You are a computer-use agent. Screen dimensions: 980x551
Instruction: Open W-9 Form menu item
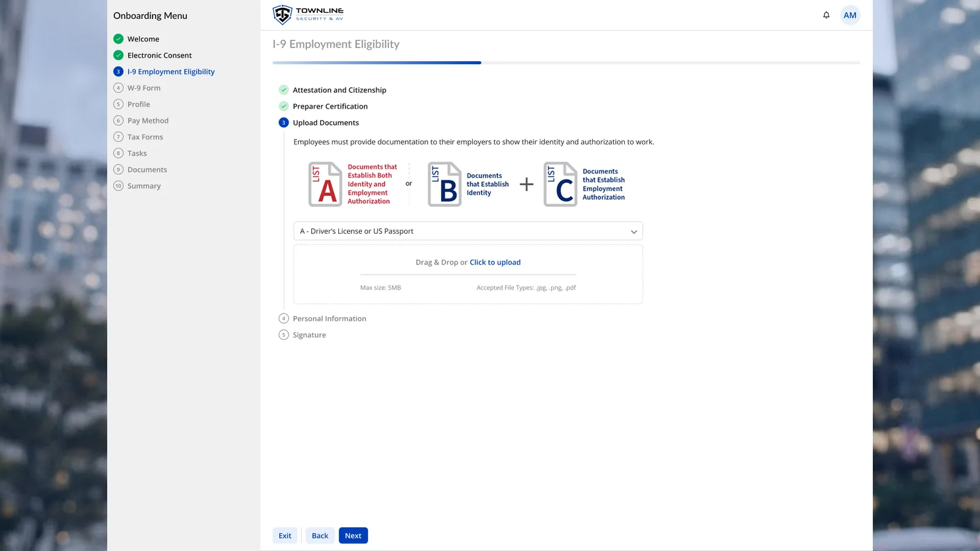point(144,88)
